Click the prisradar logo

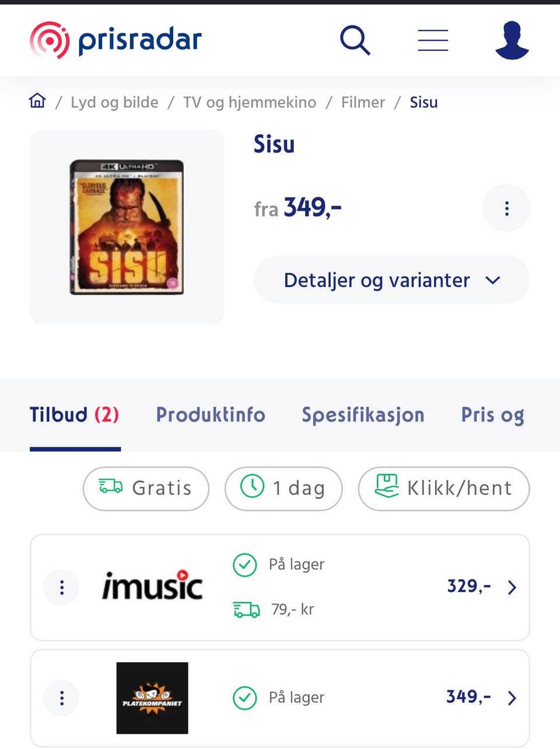(116, 40)
